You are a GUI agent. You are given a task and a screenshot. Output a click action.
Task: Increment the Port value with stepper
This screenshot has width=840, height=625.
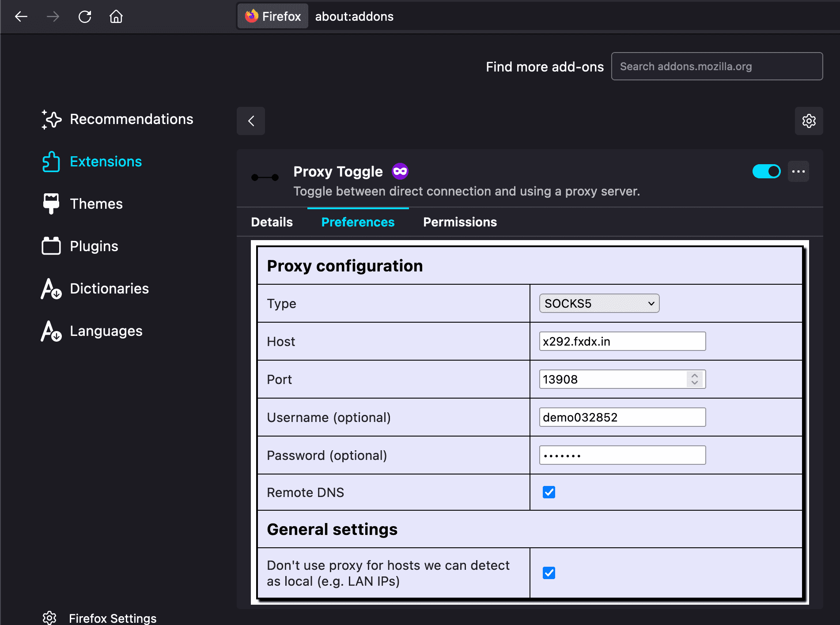694,375
